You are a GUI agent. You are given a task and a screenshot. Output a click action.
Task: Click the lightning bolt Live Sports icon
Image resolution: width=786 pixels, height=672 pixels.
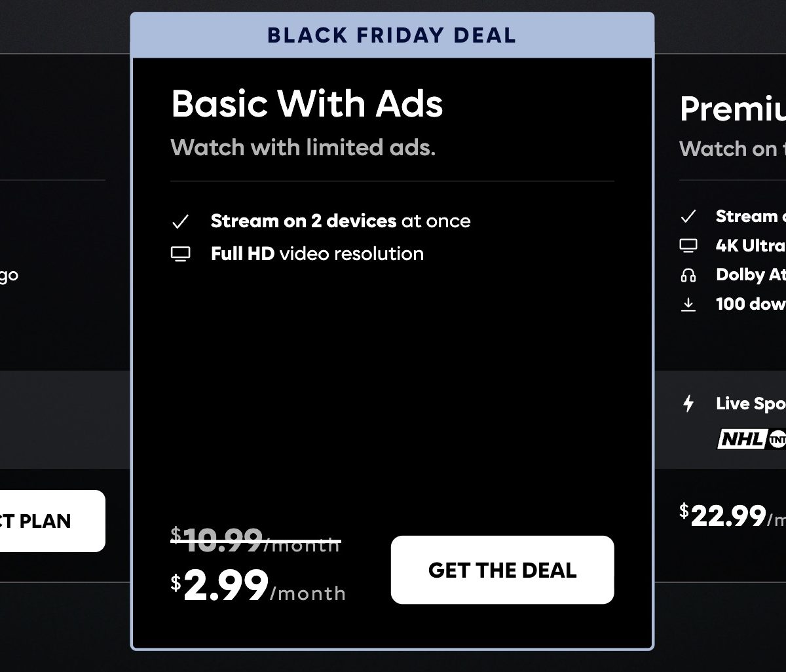click(688, 403)
